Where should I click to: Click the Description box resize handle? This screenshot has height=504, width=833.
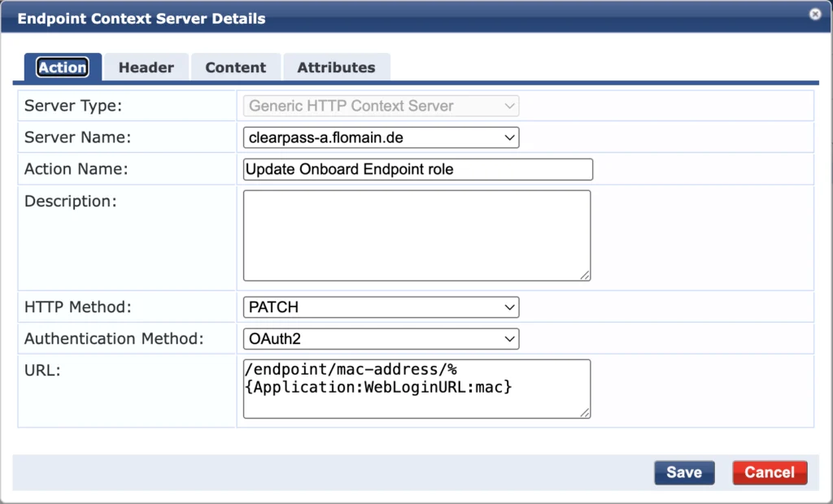pyautogui.click(x=585, y=276)
